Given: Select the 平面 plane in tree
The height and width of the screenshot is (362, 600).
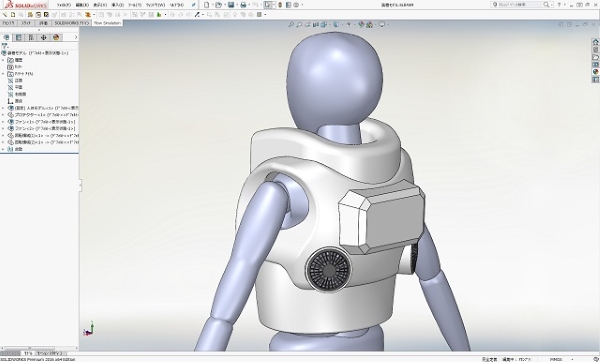Looking at the screenshot, I should click(x=19, y=87).
